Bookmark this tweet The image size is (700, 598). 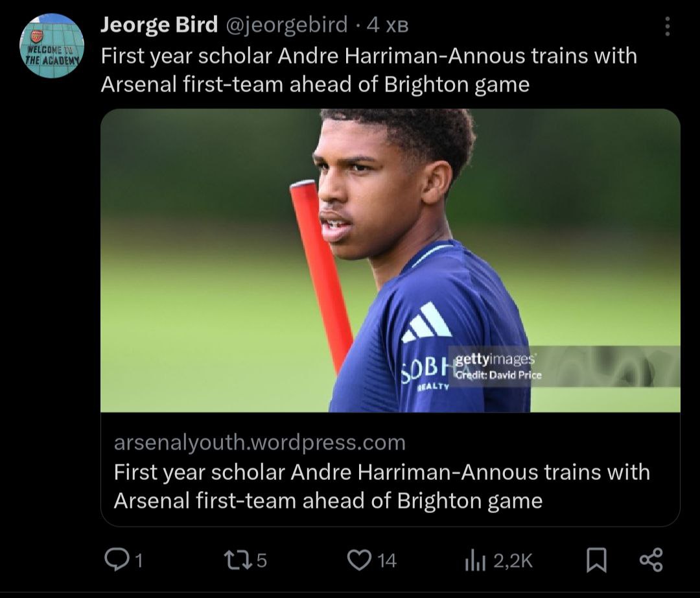596,560
